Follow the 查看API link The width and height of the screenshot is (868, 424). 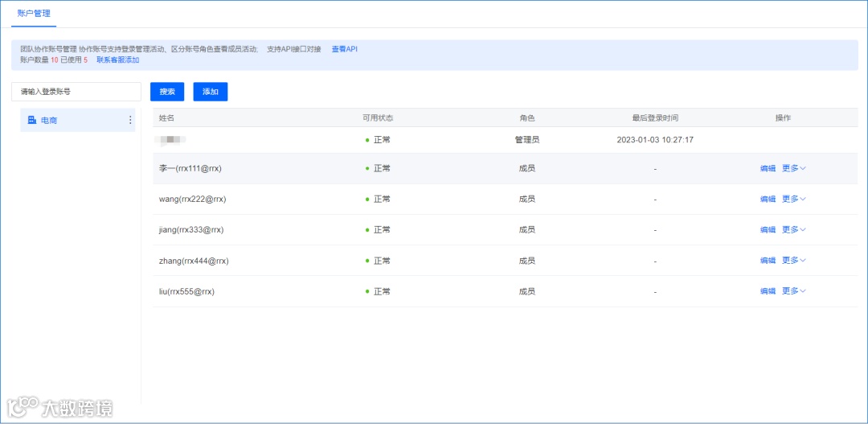coord(344,49)
